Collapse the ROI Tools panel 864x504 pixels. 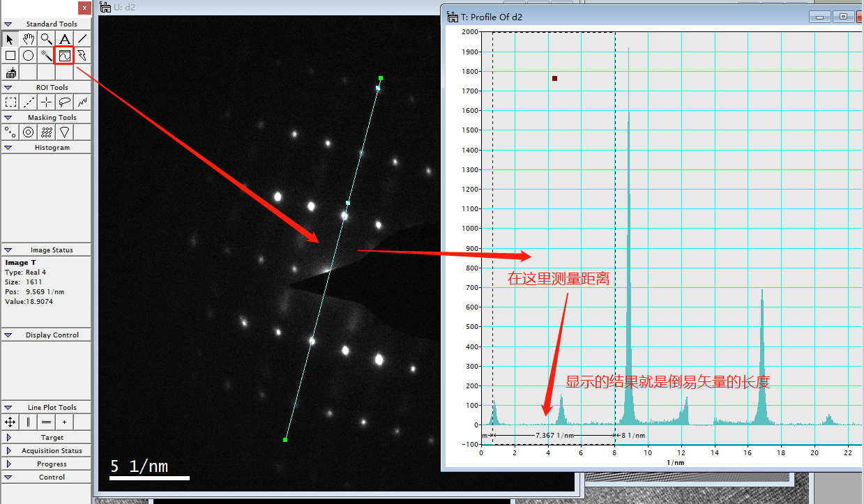click(x=8, y=88)
